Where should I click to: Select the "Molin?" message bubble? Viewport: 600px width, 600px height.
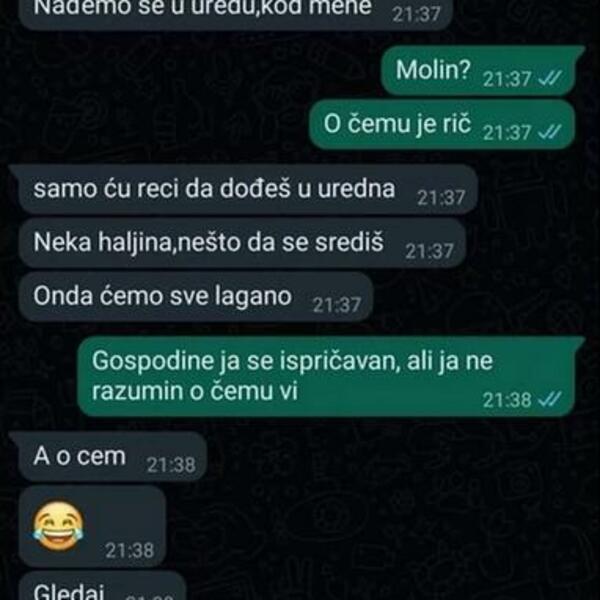click(x=481, y=70)
